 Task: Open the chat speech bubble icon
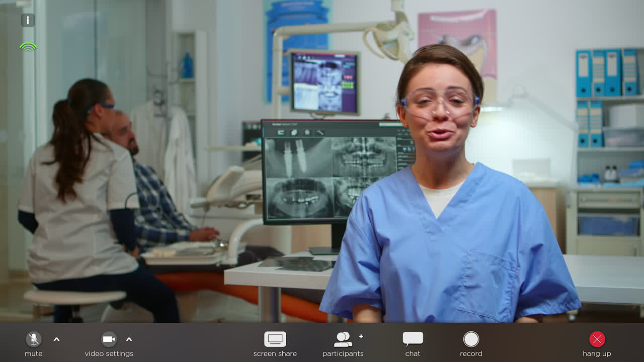coord(413,339)
